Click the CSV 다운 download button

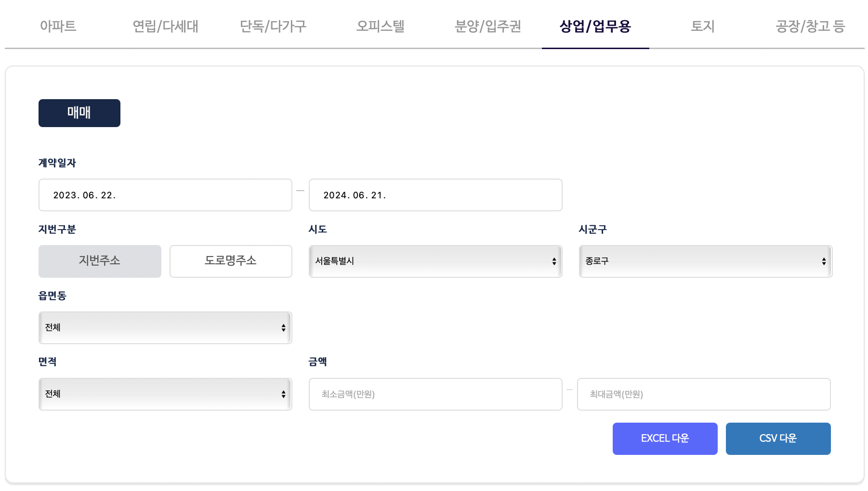coord(777,438)
